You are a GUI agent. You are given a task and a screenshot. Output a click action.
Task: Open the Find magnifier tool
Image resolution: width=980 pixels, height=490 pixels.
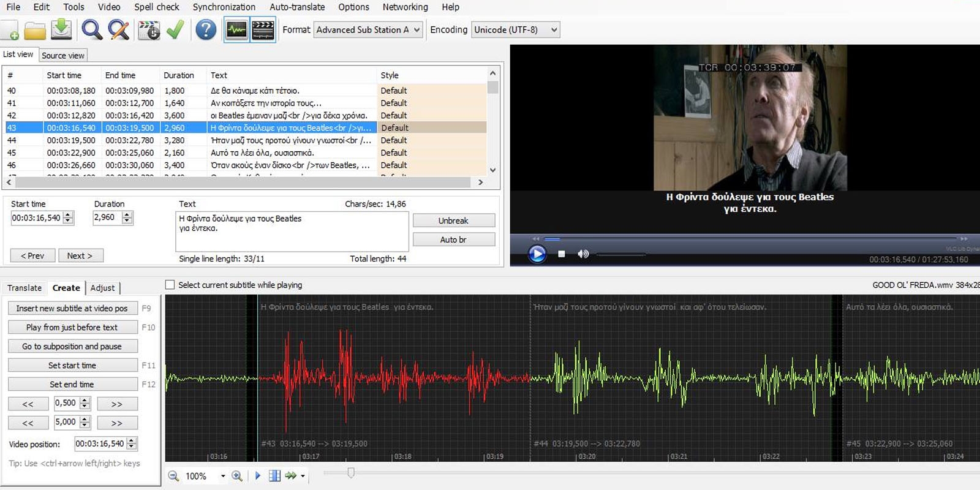pos(92,29)
